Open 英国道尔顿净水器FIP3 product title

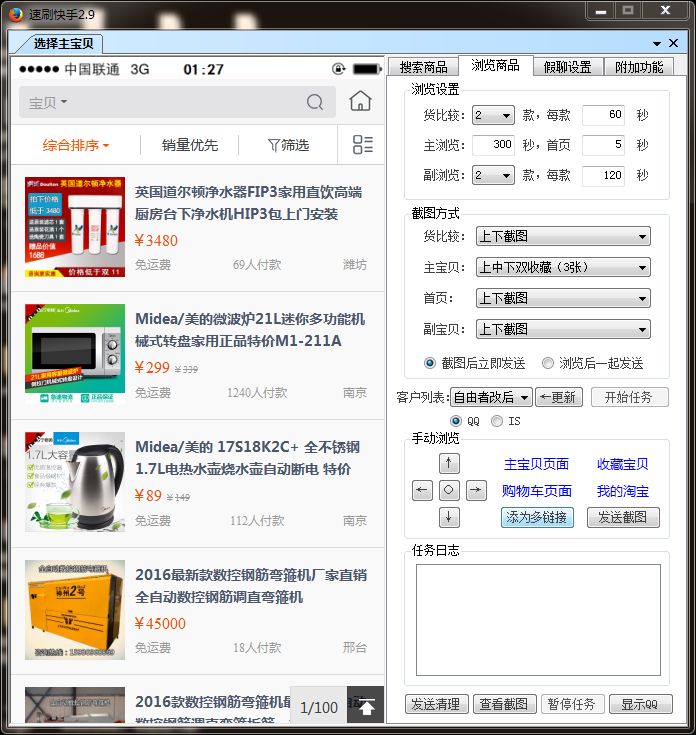(248, 203)
